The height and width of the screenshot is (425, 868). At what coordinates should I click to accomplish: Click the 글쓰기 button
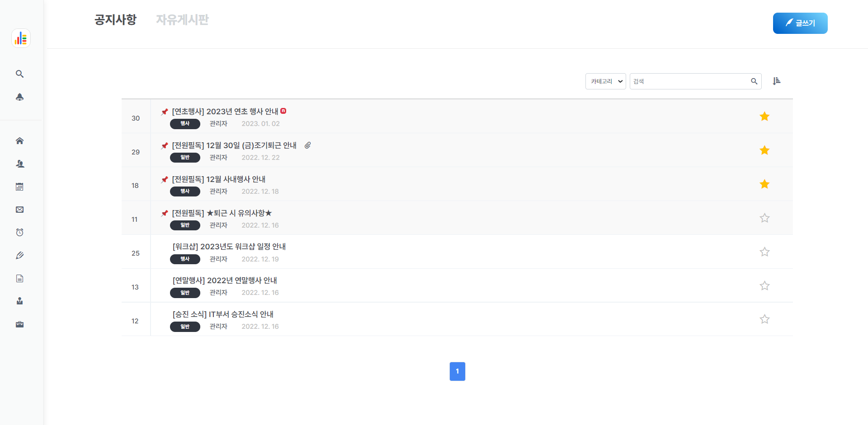coord(800,23)
